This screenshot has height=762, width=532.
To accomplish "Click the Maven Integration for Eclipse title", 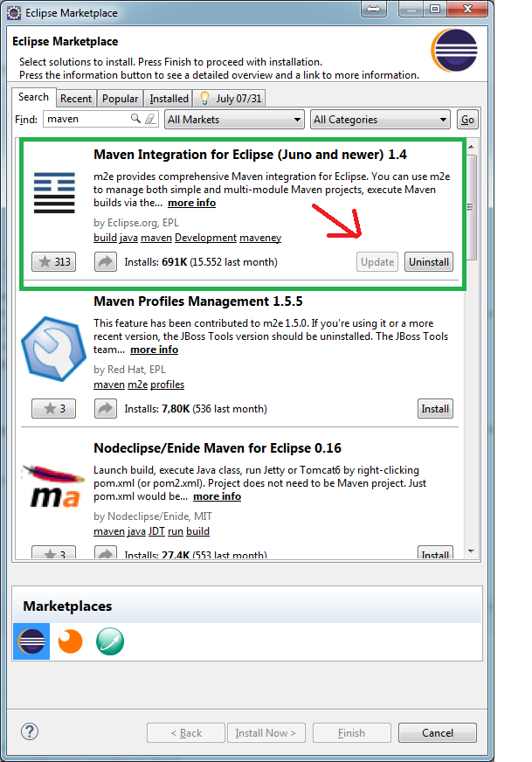I will [x=250, y=155].
